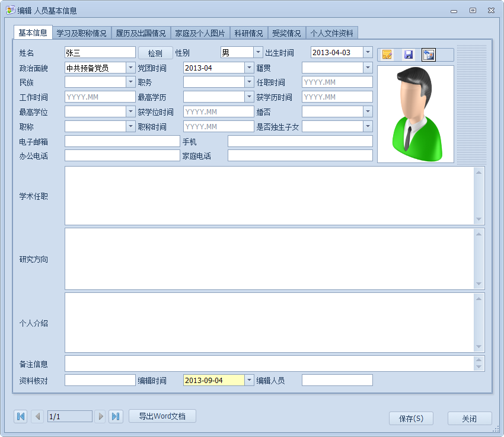
Task: Open the 性别 dropdown
Action: 258,53
